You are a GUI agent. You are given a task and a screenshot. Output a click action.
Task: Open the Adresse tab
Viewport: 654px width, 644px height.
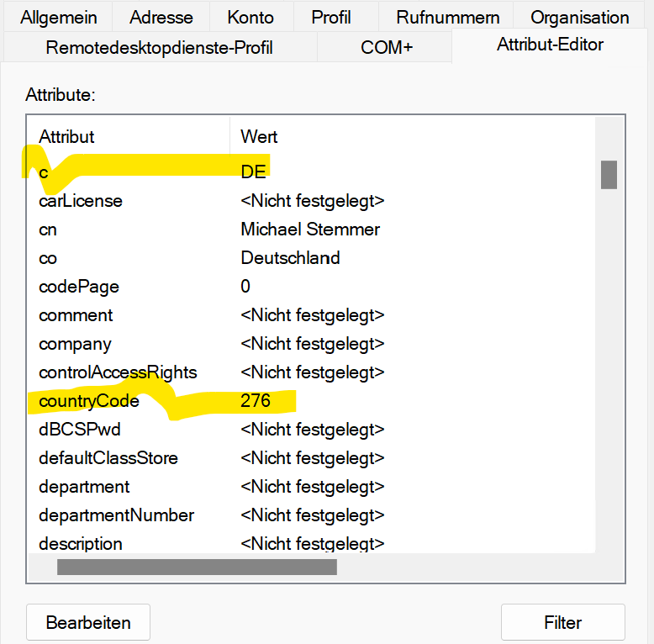(161, 17)
